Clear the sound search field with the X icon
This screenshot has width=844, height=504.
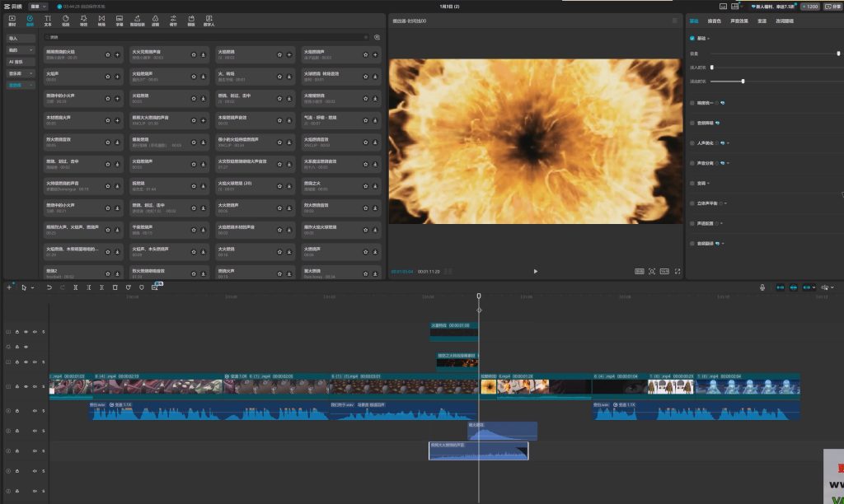pos(365,37)
